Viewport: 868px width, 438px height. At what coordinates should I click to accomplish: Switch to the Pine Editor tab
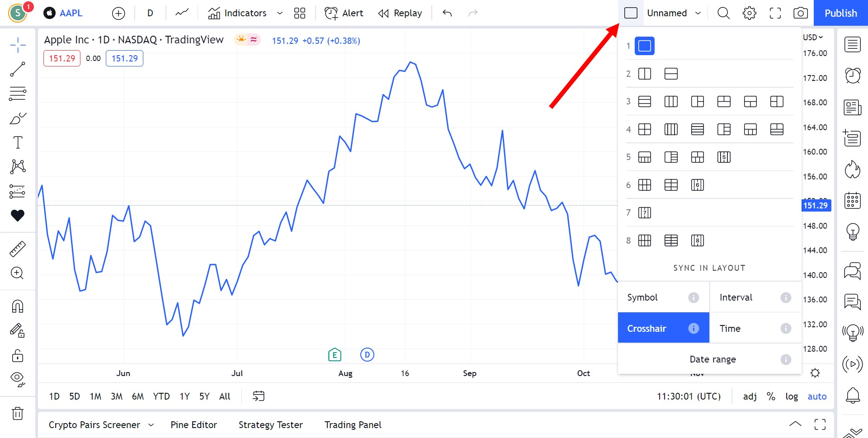tap(193, 424)
